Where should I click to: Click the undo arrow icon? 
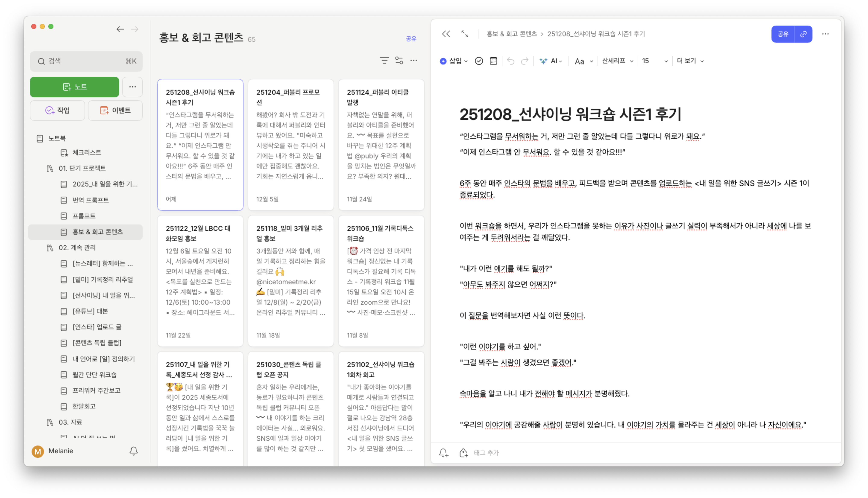click(x=510, y=61)
